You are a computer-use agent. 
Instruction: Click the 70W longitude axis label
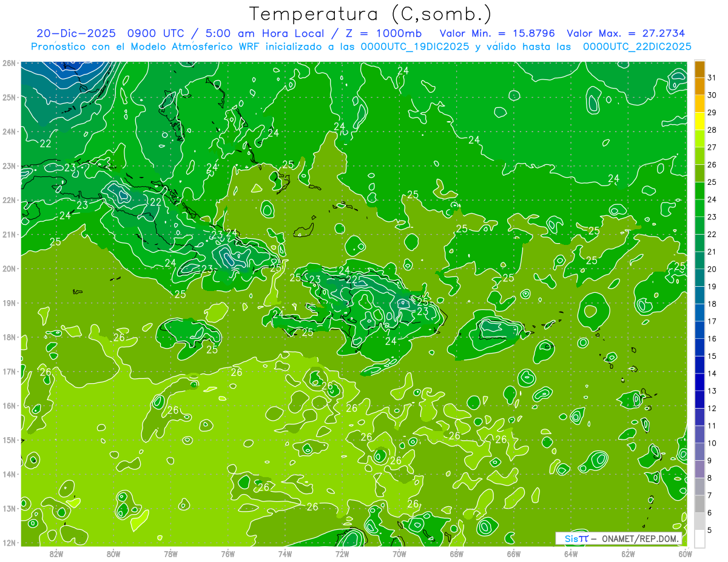tap(399, 554)
